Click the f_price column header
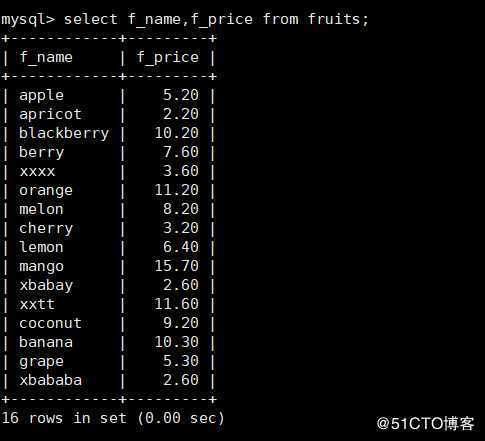The image size is (485, 441). click(168, 58)
